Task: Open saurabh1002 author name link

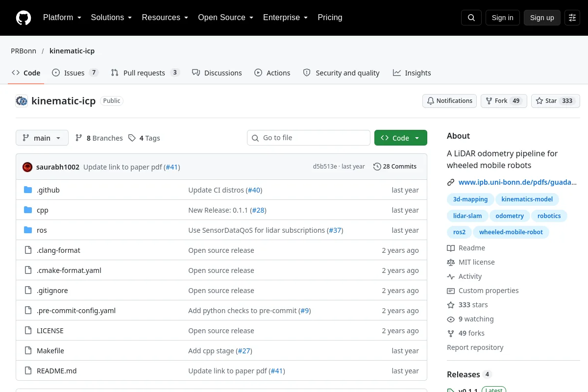Action: pos(58,167)
